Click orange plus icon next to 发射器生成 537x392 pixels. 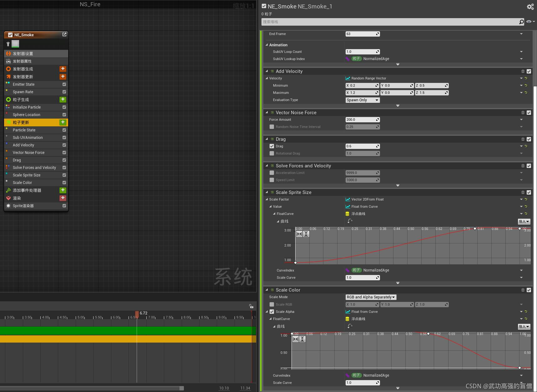tap(63, 69)
